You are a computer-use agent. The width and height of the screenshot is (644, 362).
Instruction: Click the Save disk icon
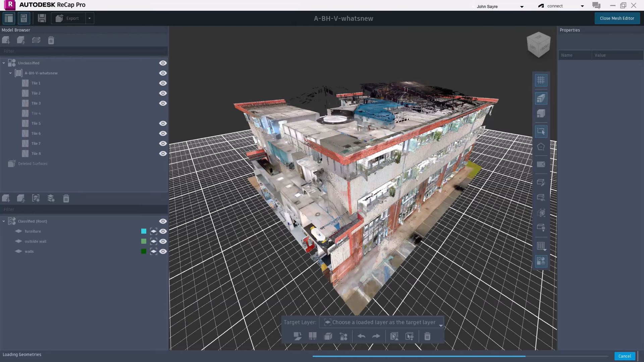[42, 18]
